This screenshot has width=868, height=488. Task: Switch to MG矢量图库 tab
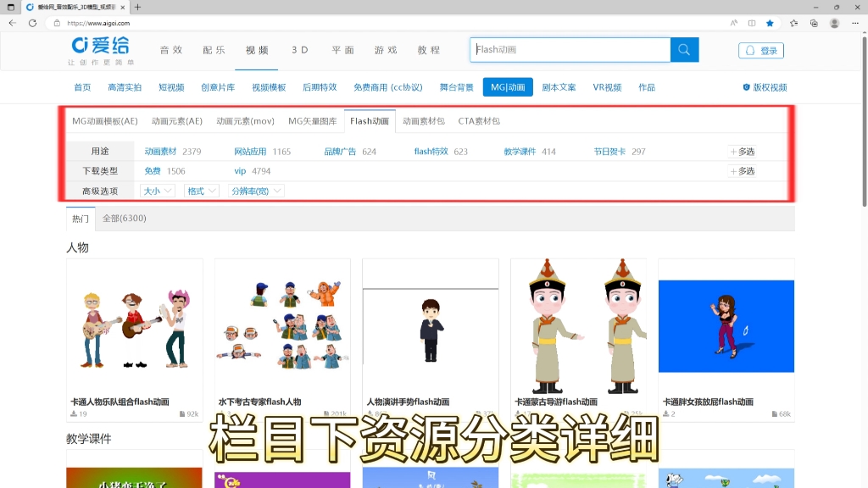coord(312,121)
